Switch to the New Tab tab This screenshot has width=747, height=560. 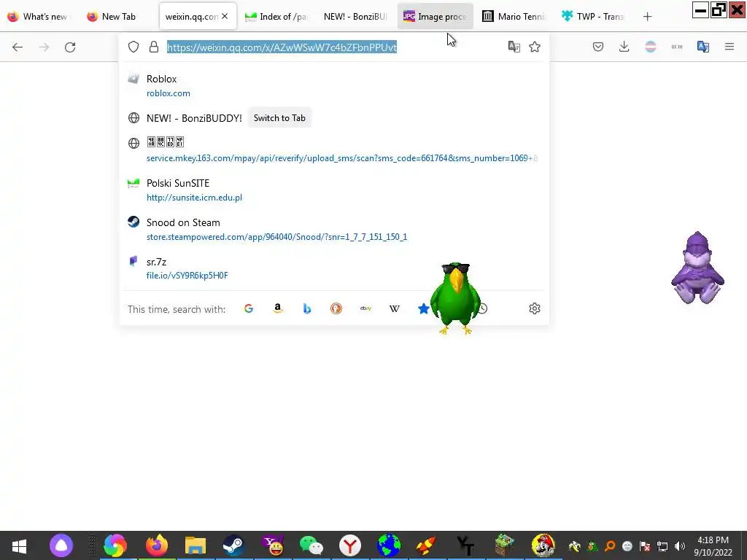(x=118, y=17)
